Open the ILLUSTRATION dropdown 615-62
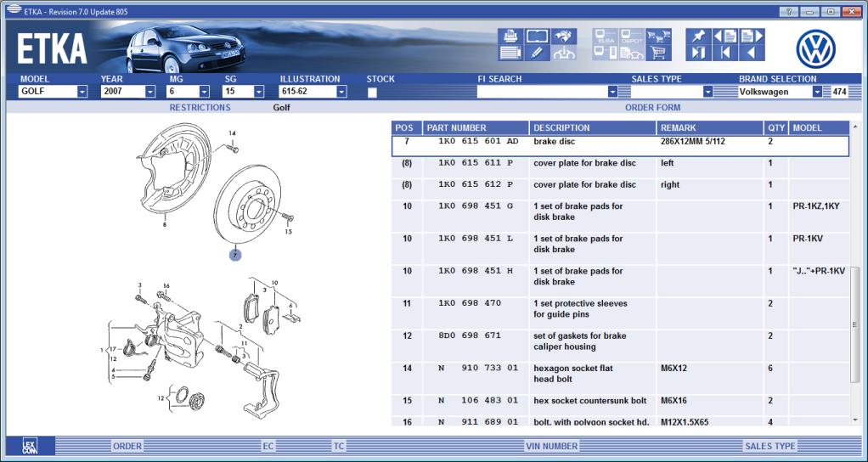This screenshot has width=868, height=462. tap(341, 91)
